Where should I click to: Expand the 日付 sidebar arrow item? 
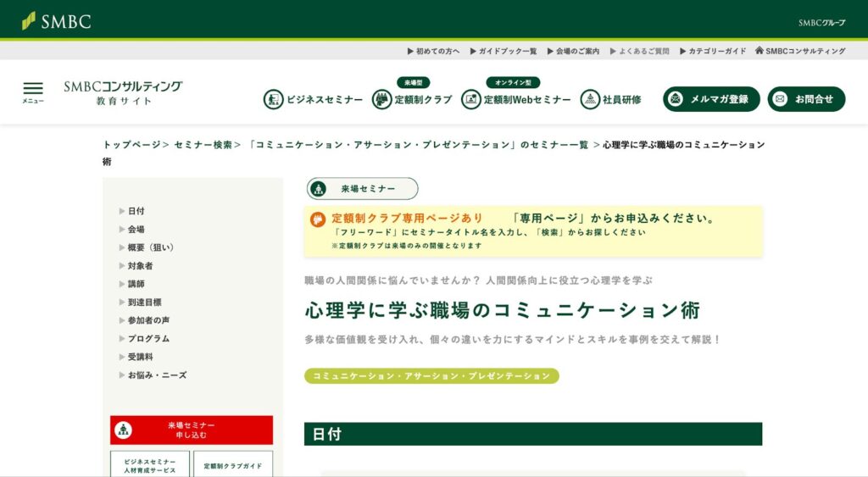[x=122, y=211]
